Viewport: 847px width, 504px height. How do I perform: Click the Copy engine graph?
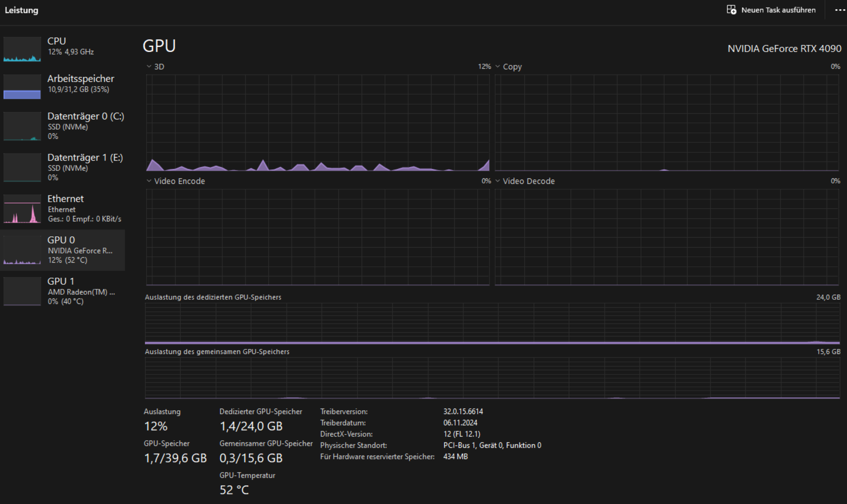click(667, 123)
